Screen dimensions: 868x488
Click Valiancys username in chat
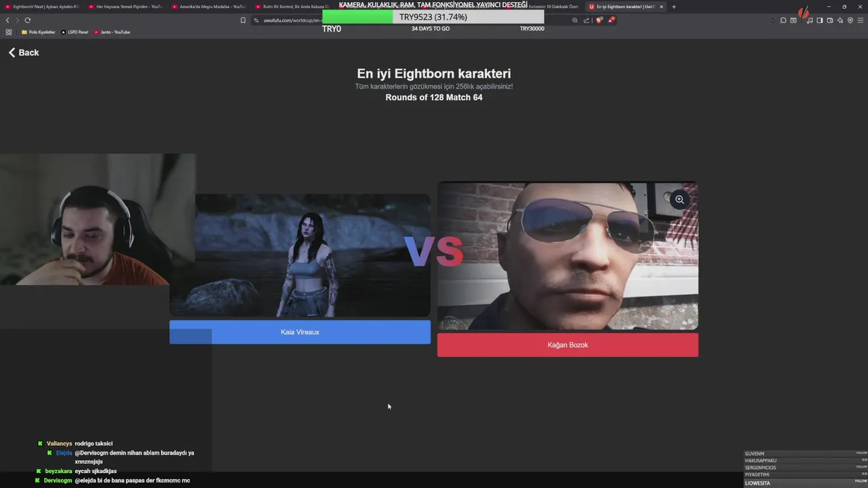coord(59,443)
